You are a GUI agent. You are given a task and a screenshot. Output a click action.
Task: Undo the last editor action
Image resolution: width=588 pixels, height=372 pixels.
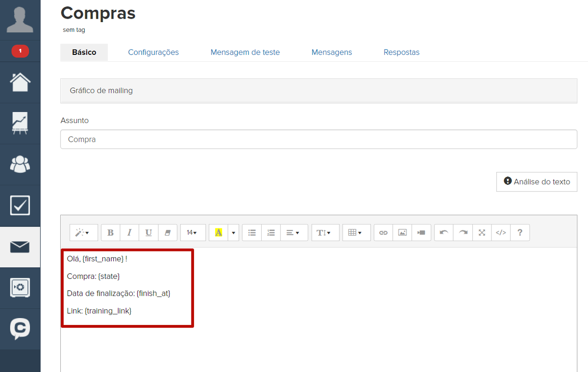tap(444, 233)
